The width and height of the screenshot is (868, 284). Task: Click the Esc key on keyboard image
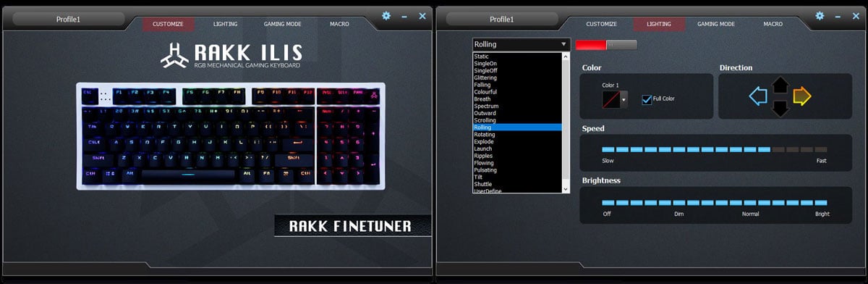click(x=88, y=93)
